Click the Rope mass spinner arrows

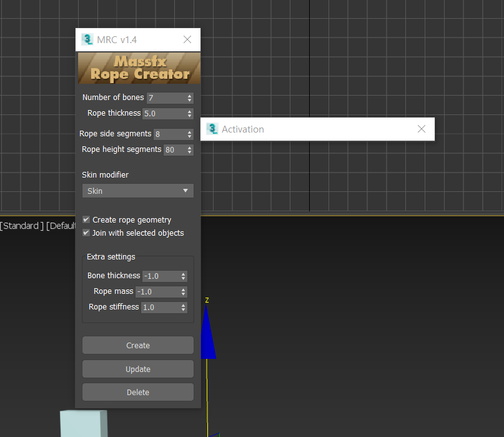click(x=183, y=292)
